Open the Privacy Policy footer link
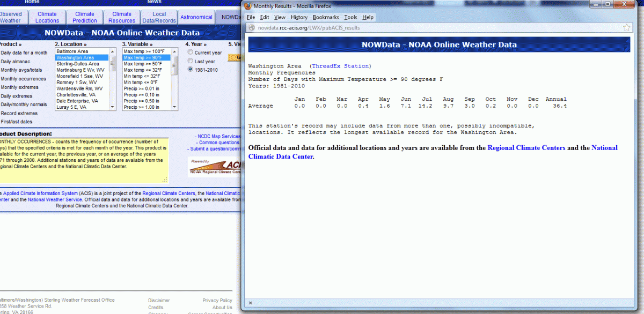 click(217, 301)
